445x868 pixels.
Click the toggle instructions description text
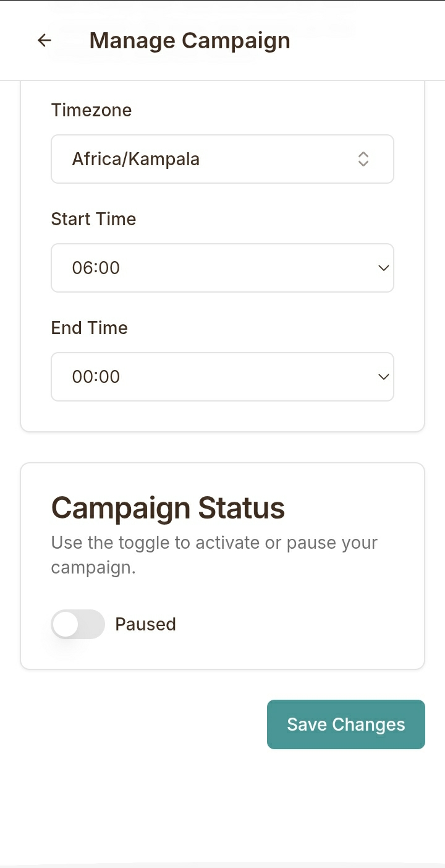(214, 555)
